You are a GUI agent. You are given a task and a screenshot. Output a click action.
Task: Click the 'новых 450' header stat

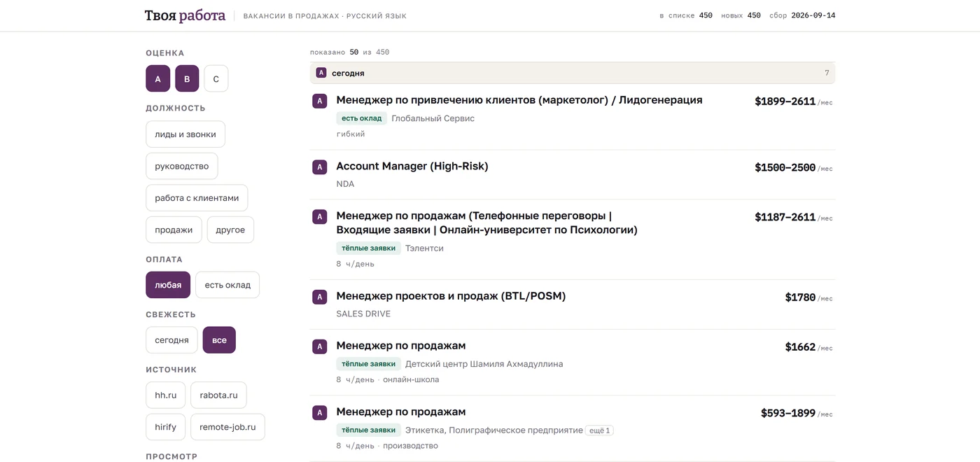pos(741,15)
